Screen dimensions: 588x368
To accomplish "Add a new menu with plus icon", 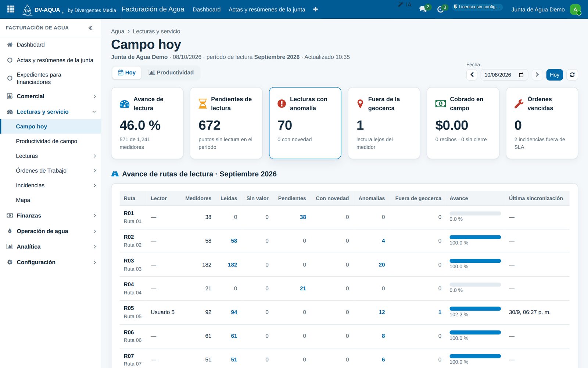I will [315, 9].
